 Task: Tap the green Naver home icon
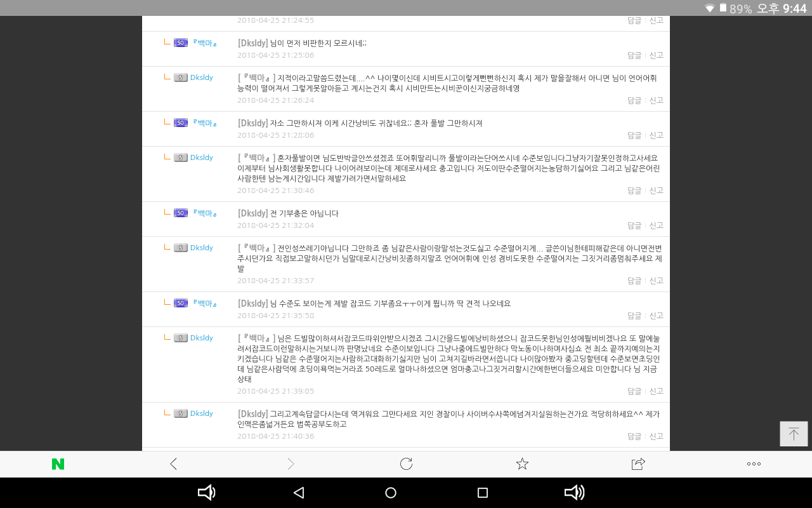[x=58, y=464]
